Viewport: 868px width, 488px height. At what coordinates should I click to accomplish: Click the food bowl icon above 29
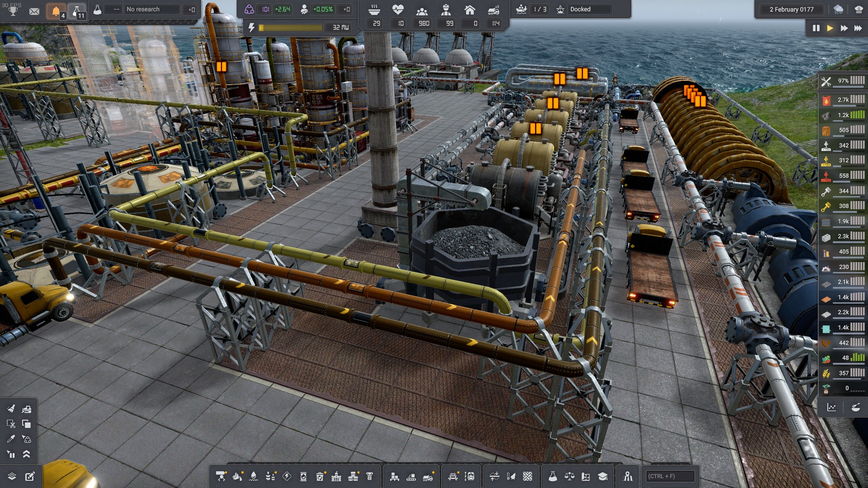point(374,9)
